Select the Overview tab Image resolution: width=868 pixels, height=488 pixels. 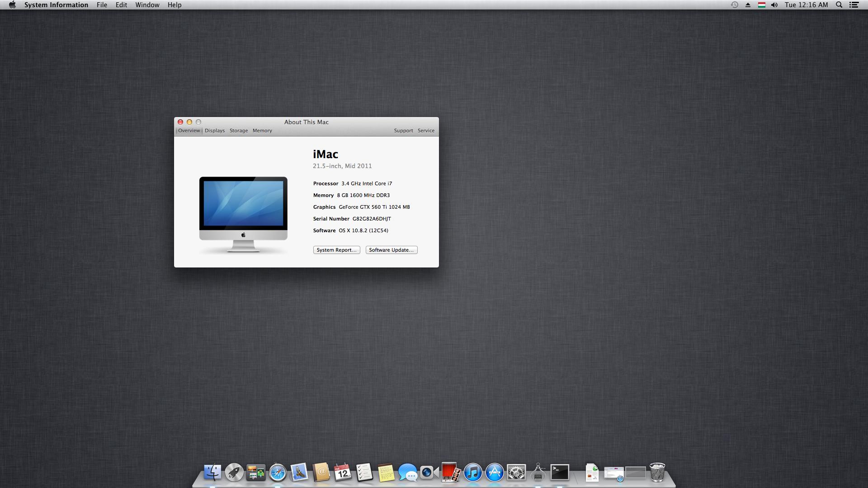pos(189,131)
